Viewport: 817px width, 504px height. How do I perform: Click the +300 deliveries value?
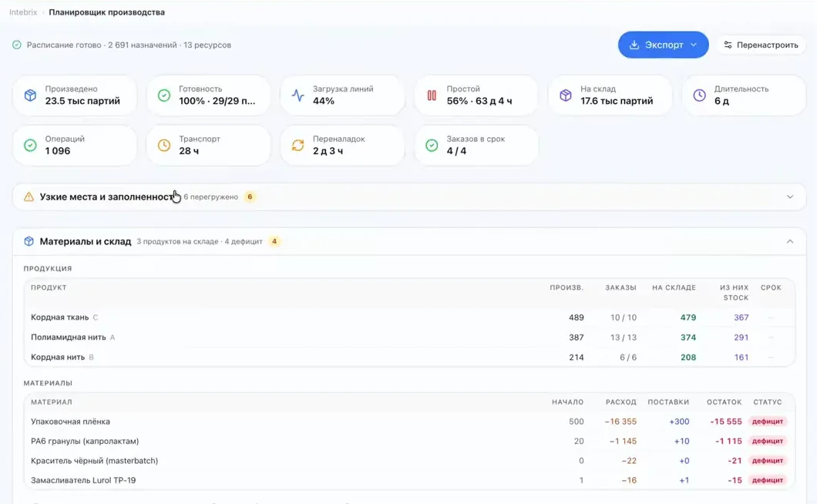click(x=679, y=421)
